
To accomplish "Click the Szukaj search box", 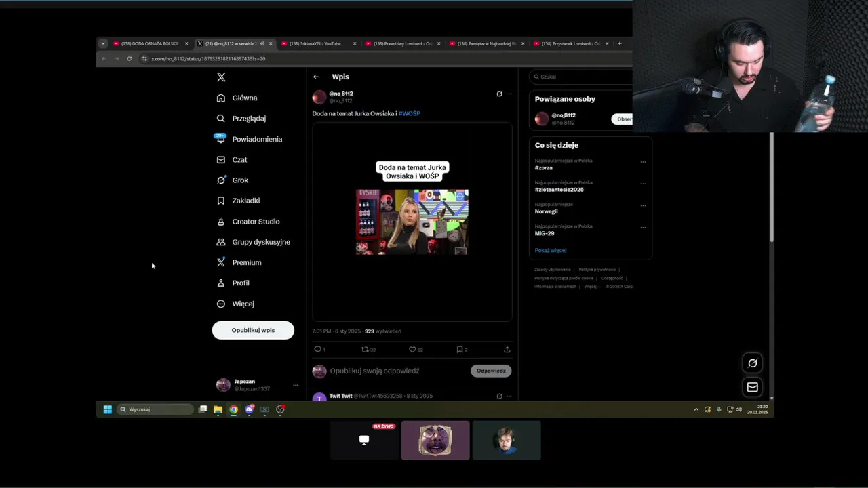I will pos(582,77).
